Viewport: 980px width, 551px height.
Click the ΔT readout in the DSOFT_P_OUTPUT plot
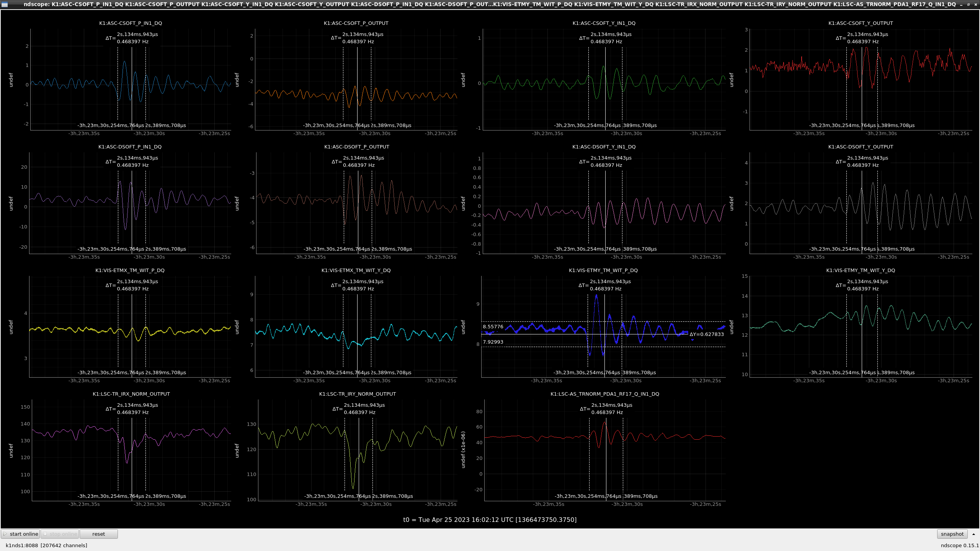pyautogui.click(x=358, y=161)
